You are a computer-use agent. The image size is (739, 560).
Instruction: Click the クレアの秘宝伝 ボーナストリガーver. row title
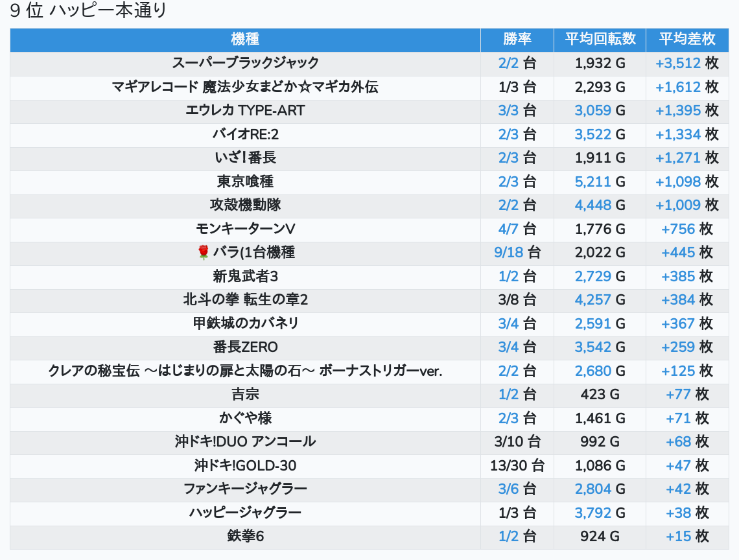(245, 371)
